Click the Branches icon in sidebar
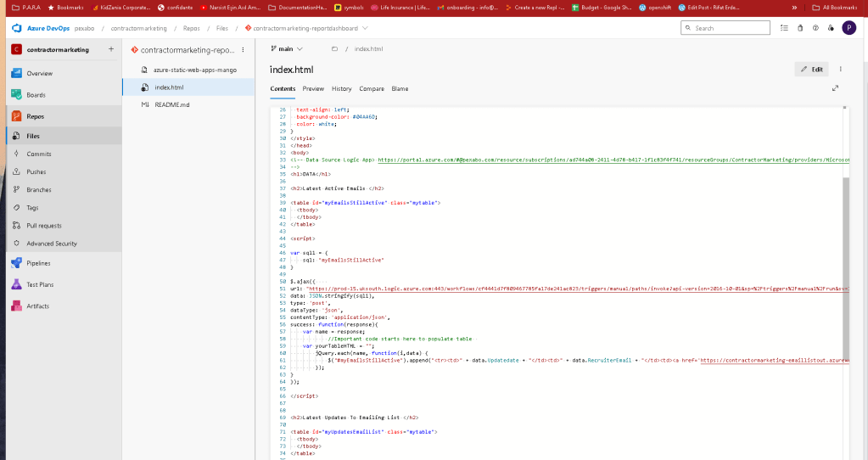Screen dimensions: 868x460 click(17, 189)
